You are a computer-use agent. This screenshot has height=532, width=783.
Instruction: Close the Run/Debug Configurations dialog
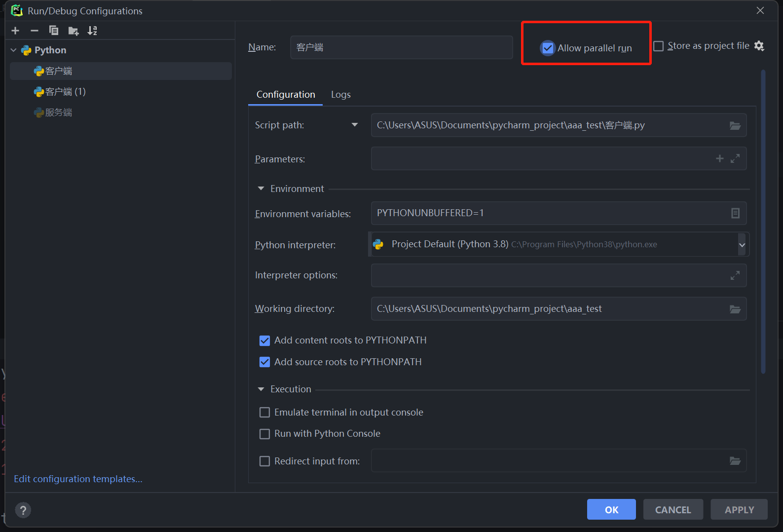pos(760,10)
